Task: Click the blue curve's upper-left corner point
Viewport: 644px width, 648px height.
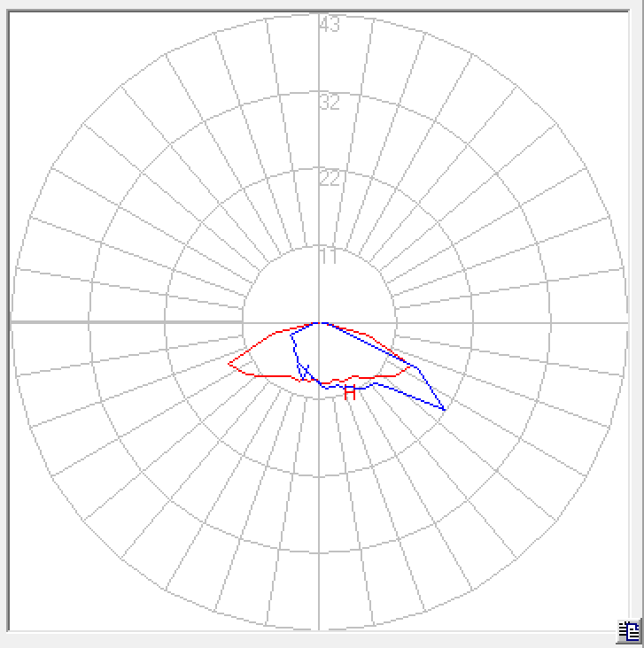Action: [292, 334]
